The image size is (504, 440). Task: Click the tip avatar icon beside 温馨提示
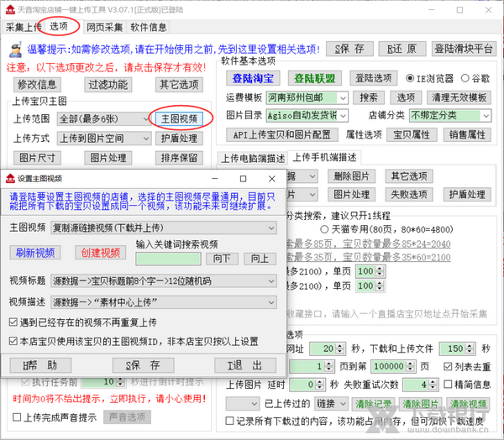[15, 50]
